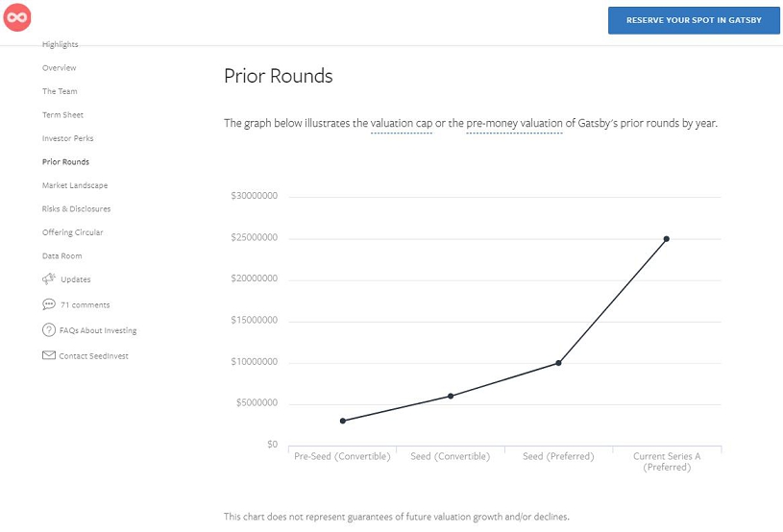Image resolution: width=783 pixels, height=532 pixels.
Task: Navigate to The Team section
Action: click(60, 91)
